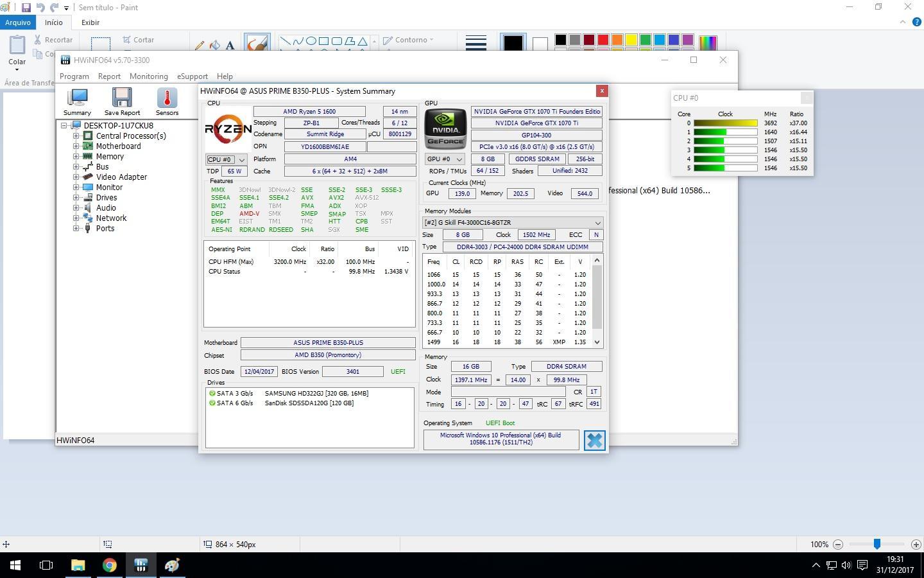Close the CPU #0 clock window
Screen dimensions: 924x578
tap(807, 98)
